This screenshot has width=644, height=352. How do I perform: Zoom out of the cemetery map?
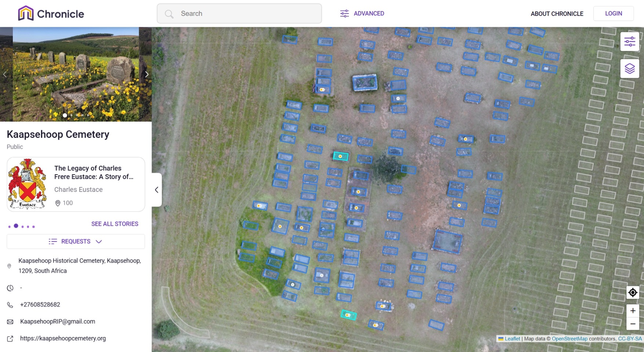633,324
